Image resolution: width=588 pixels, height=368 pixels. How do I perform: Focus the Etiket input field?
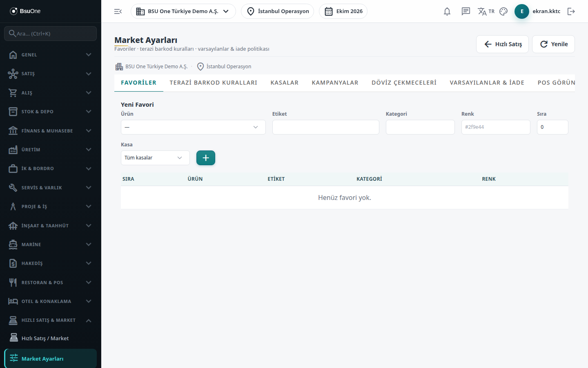tap(326, 127)
